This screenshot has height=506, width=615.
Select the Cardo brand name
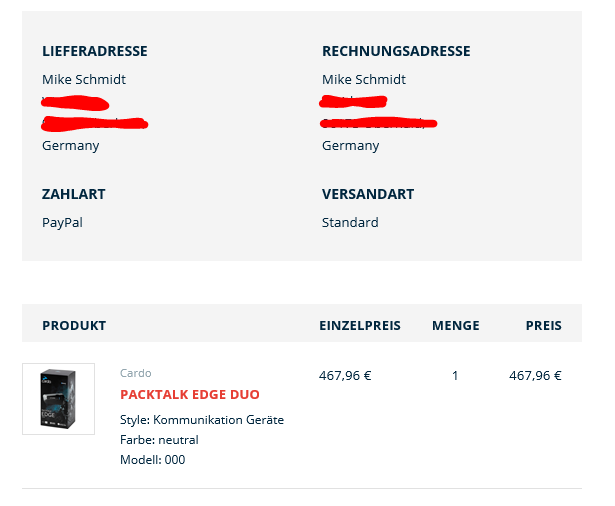click(136, 373)
